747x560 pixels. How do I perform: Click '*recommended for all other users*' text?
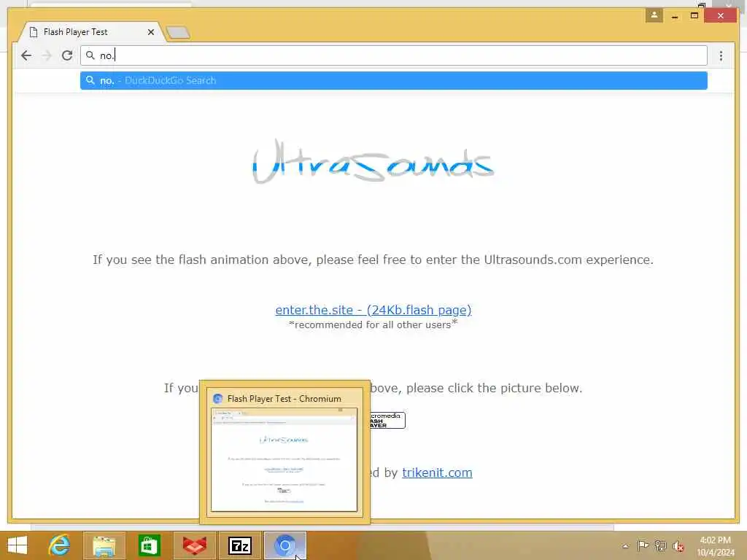tap(373, 324)
